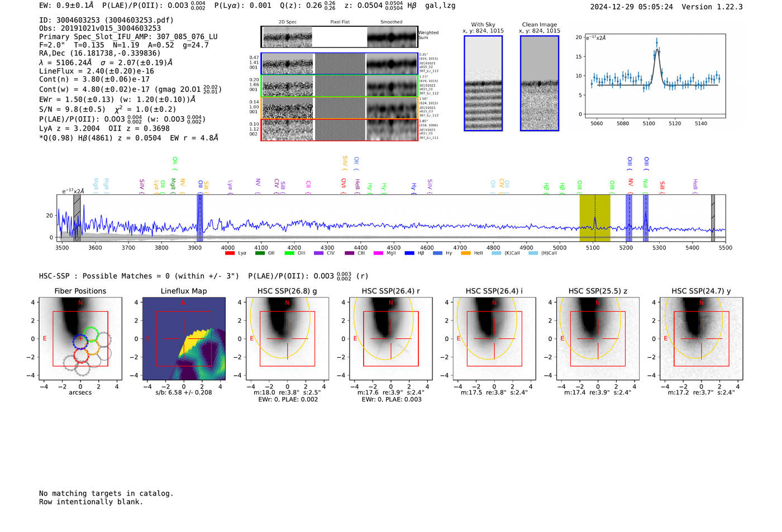
Task: Open the HSC SSP(24.7) y image
Action: (x=702, y=339)
